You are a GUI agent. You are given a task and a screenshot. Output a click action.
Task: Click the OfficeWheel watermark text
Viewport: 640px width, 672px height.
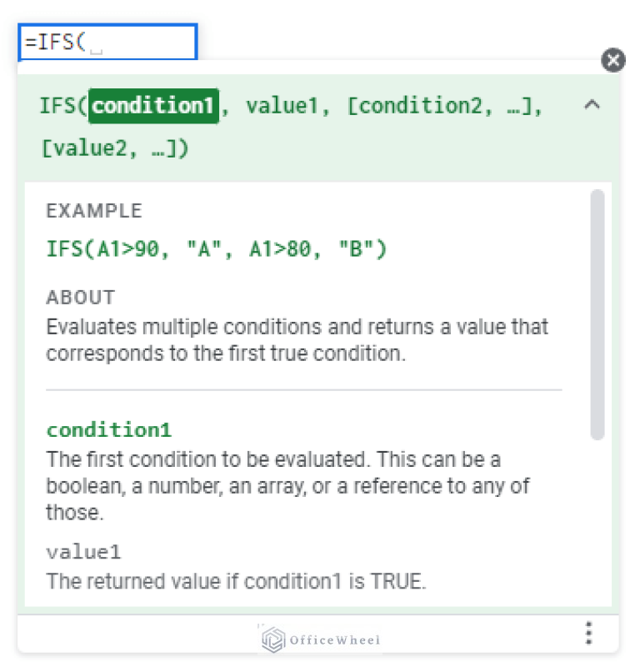[x=334, y=640]
